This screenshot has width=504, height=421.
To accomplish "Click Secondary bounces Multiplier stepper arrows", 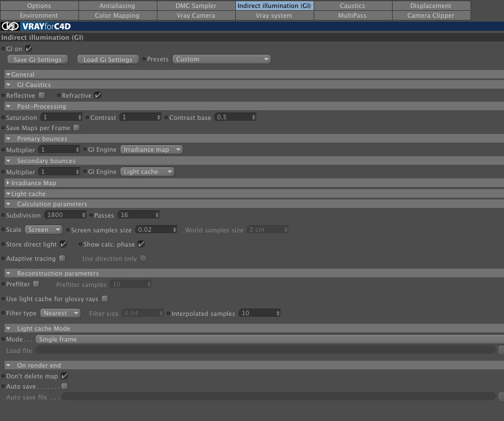I will (77, 172).
